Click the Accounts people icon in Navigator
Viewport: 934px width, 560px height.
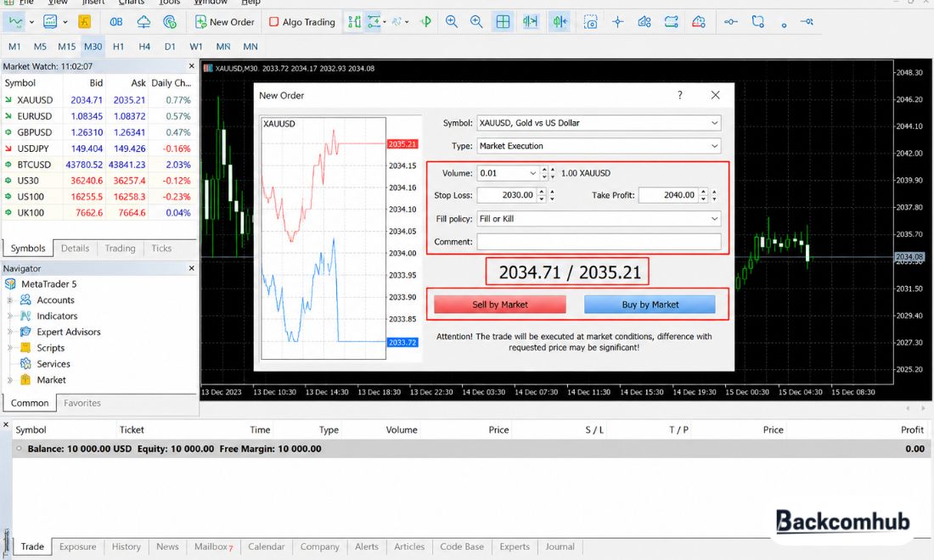[25, 300]
